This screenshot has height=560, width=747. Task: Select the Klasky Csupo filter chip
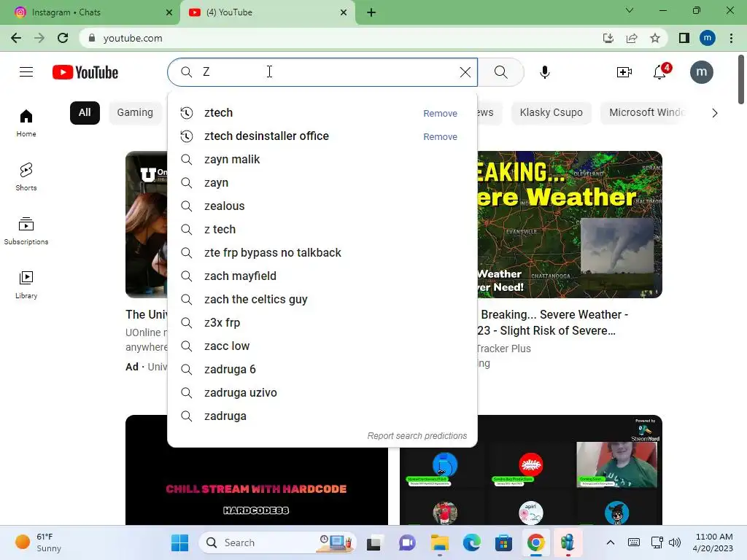(551, 113)
